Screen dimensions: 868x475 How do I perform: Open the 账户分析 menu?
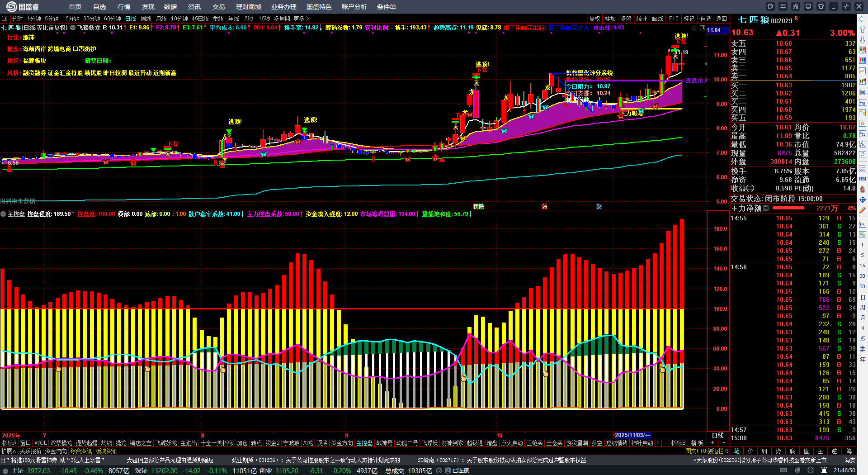(x=354, y=6)
